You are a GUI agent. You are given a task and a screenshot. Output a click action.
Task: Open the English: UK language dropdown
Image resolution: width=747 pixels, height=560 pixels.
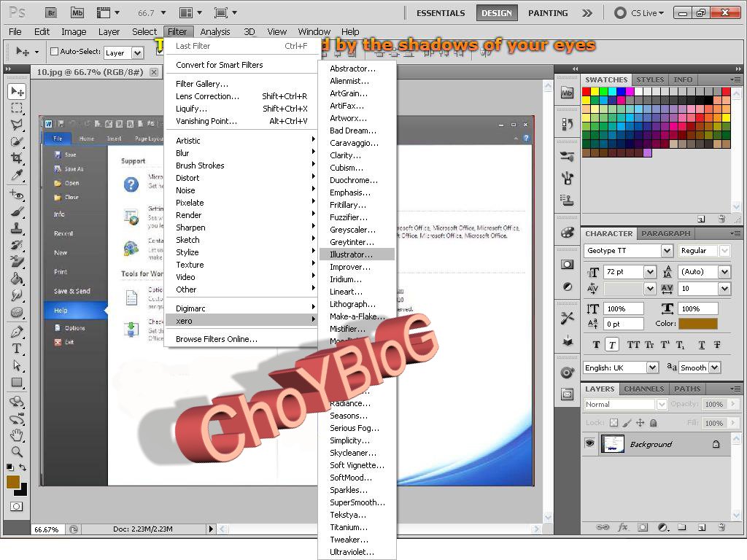pyautogui.click(x=653, y=367)
